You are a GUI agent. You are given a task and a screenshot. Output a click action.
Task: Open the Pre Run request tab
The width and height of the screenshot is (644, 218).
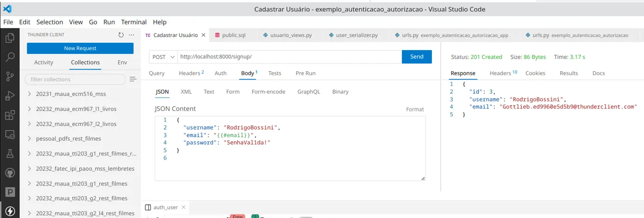coord(305,73)
